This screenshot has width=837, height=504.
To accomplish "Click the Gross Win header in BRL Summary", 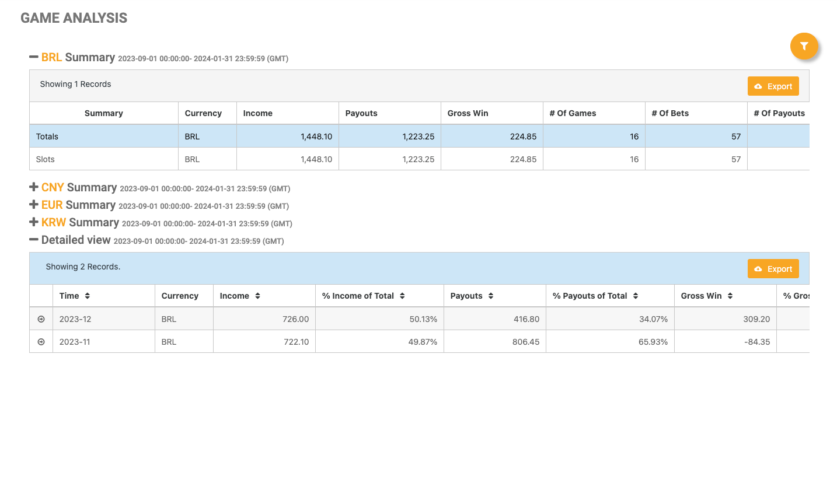I will tap(468, 113).
